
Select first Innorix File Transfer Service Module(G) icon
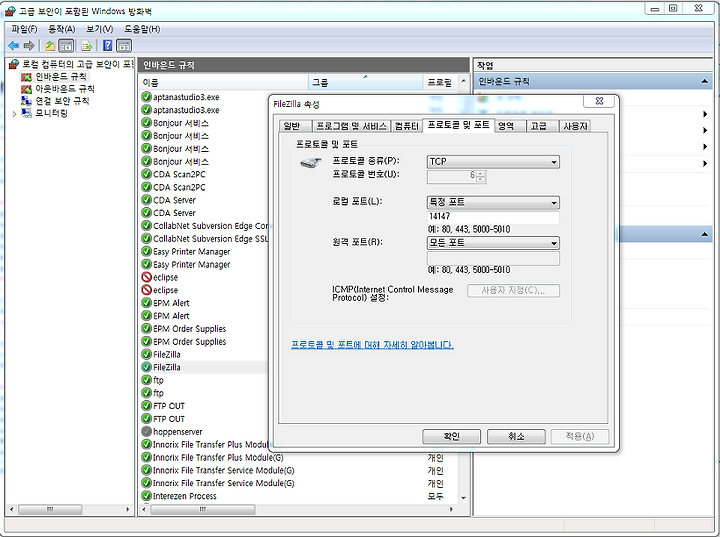point(146,470)
